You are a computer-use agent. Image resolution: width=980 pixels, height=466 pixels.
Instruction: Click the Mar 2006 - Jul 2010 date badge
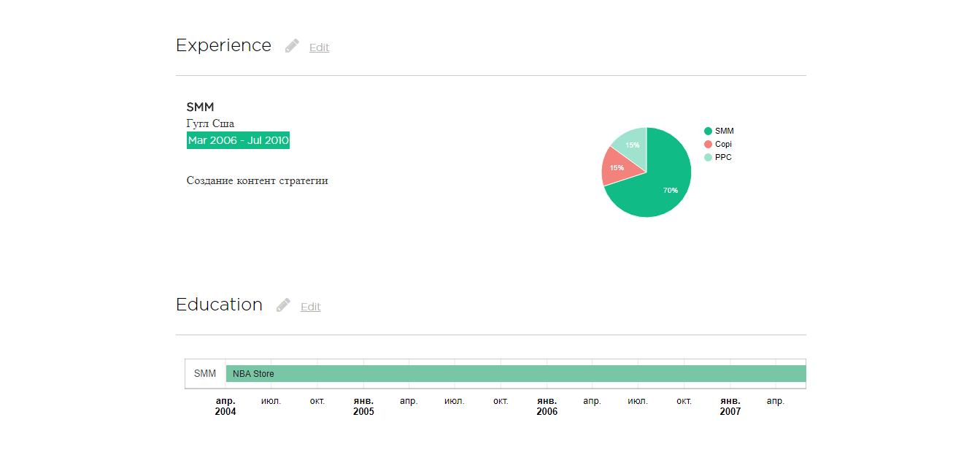pyautogui.click(x=238, y=140)
